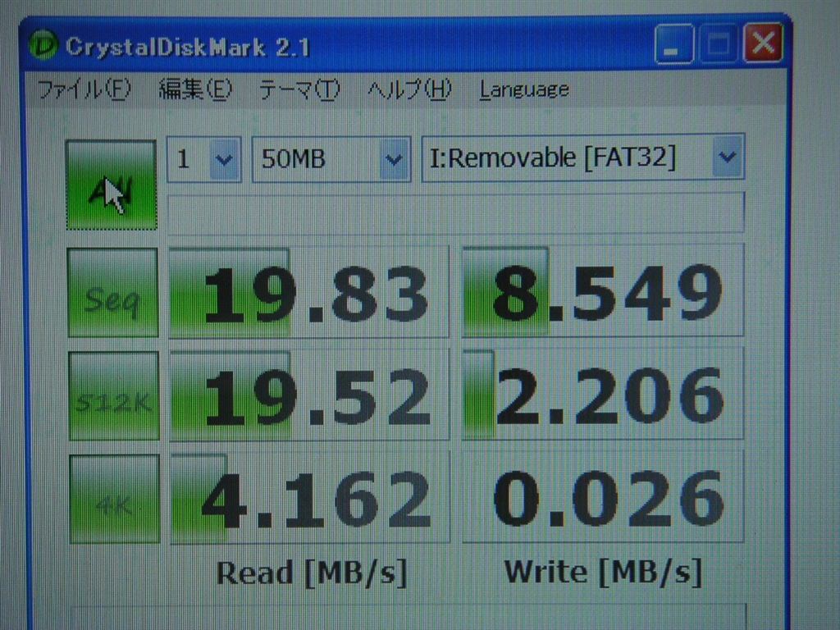Click the empty progress status bar
This screenshot has width=840, height=630.
point(456,212)
